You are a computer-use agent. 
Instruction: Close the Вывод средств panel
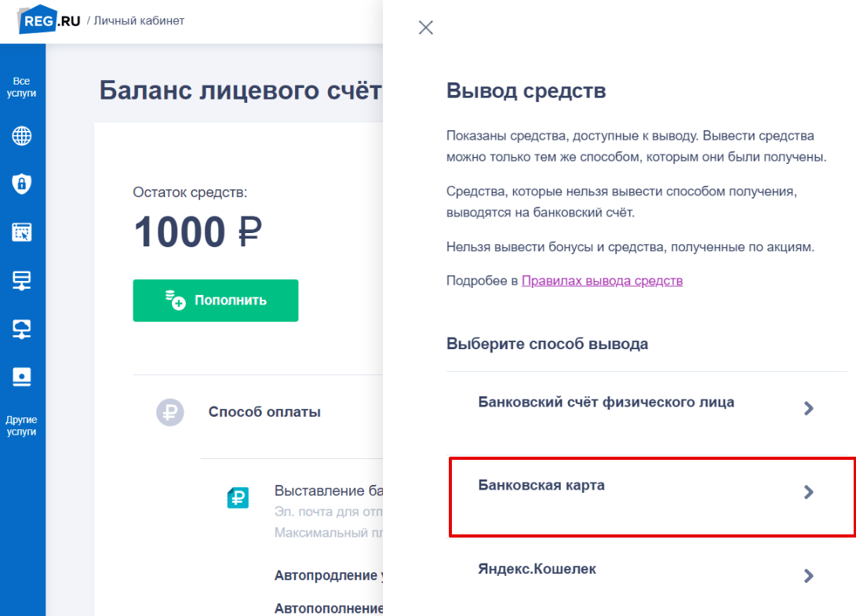pyautogui.click(x=426, y=27)
